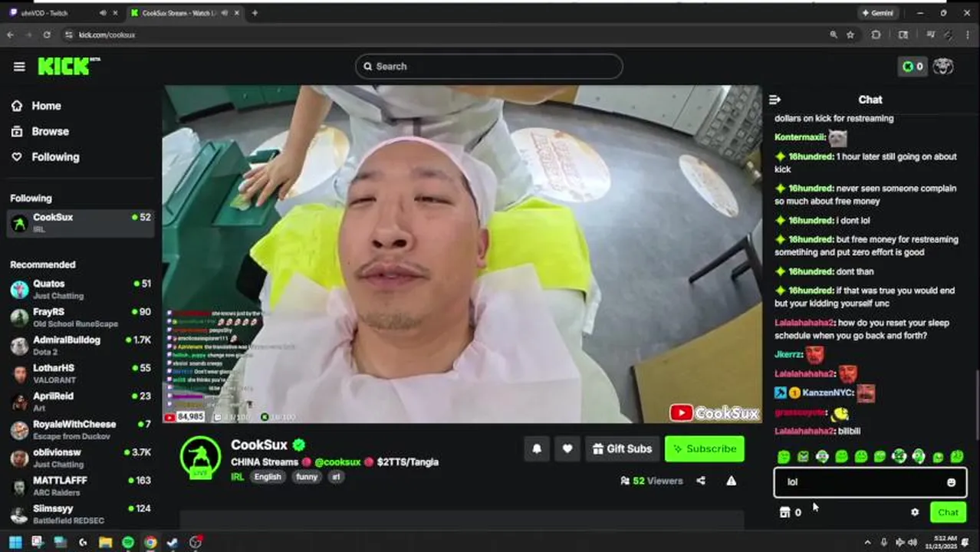
Task: Open a new browser tab
Action: coord(255,13)
